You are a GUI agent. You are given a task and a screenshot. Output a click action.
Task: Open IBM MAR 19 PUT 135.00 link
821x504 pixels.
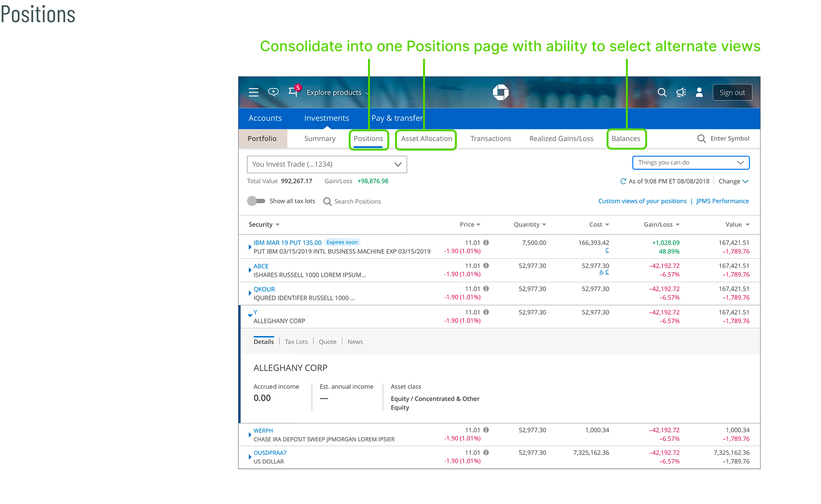pyautogui.click(x=287, y=243)
